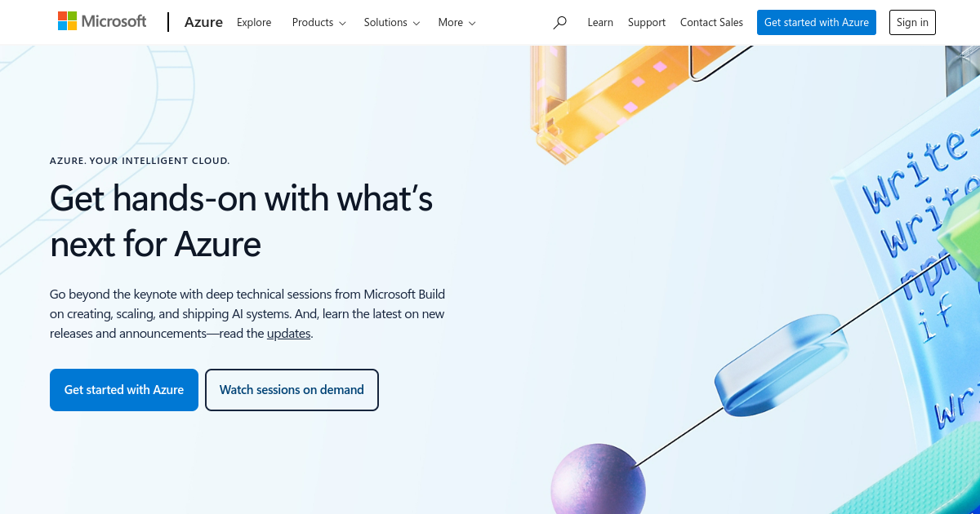
Task: Click header Get started with Azure button
Action: tap(817, 23)
